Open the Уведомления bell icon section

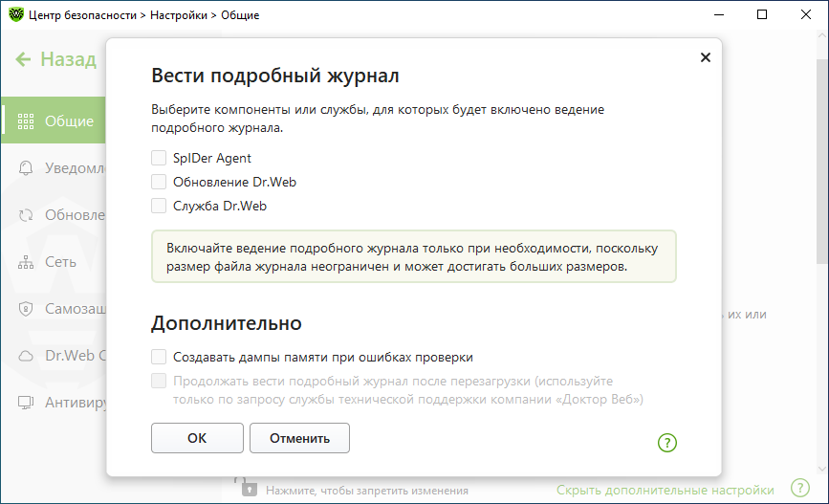[26, 167]
